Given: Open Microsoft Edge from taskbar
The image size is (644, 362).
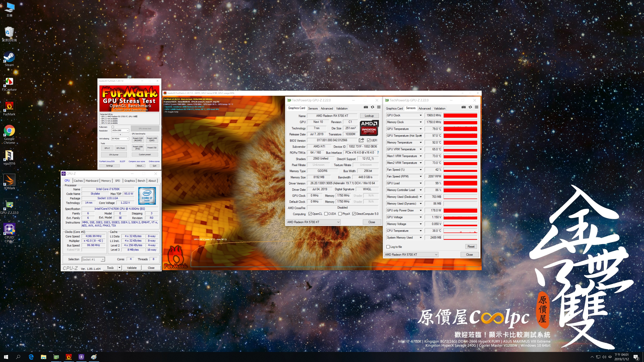Looking at the screenshot, I should pyautogui.click(x=31, y=357).
